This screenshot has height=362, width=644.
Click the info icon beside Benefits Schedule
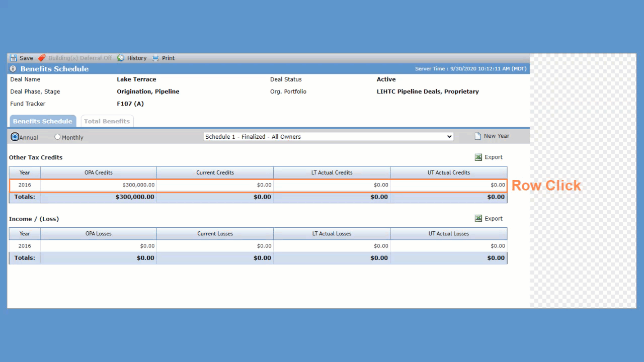13,69
